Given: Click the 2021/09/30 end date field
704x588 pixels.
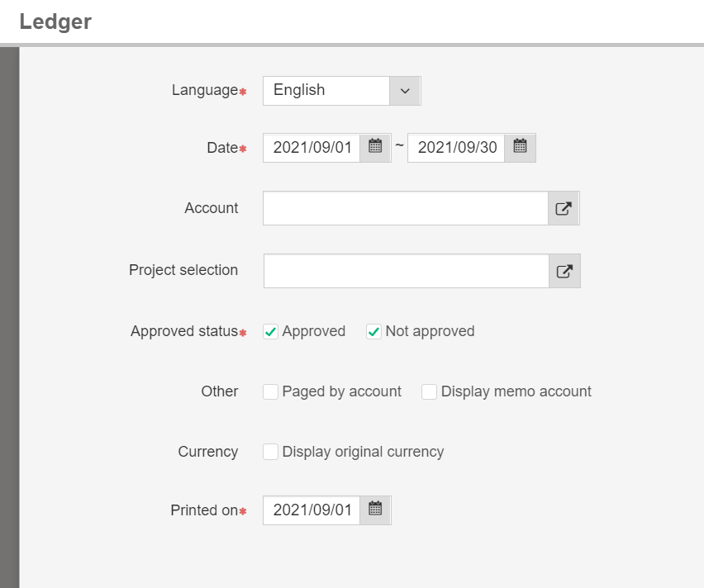Looking at the screenshot, I should (457, 148).
